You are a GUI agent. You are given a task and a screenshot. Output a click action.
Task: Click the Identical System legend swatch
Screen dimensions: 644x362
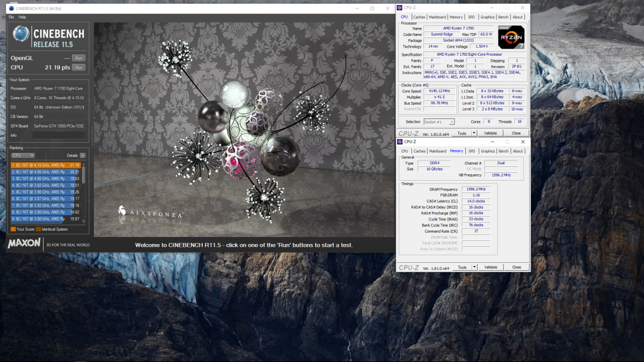(x=38, y=229)
